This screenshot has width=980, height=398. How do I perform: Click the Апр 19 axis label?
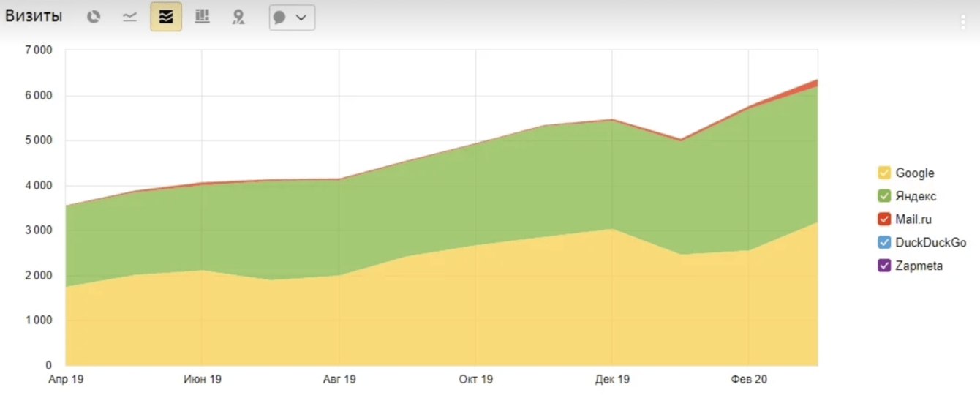click(x=66, y=380)
